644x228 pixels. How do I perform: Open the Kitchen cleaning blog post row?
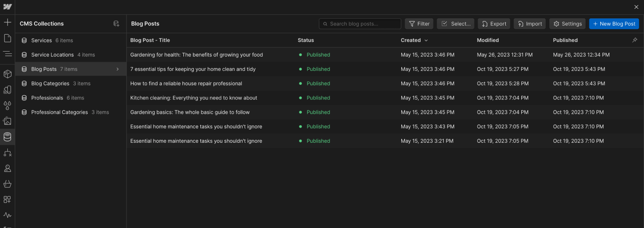(194, 98)
